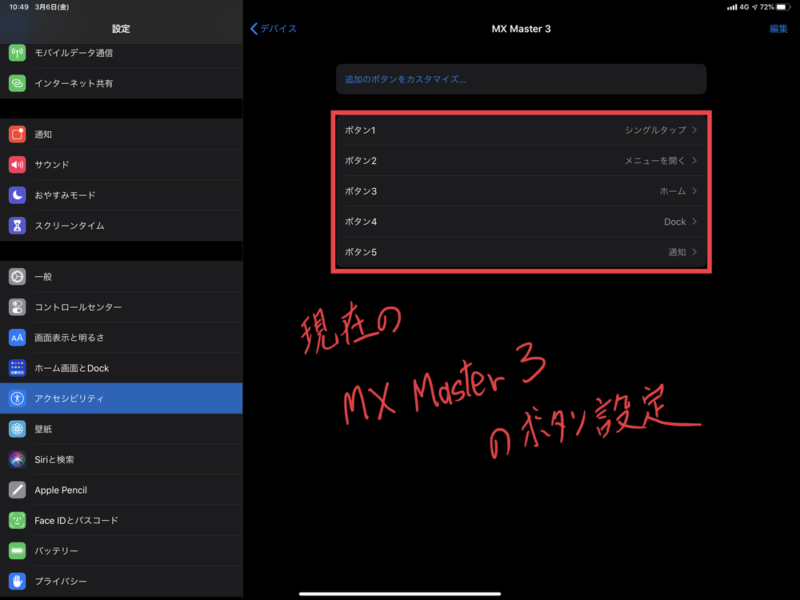Open ボタン5 通知 setting
This screenshot has width=800, height=600.
tap(521, 252)
